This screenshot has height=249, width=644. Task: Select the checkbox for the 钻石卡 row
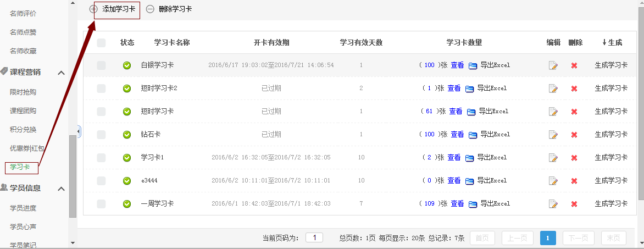(x=101, y=135)
